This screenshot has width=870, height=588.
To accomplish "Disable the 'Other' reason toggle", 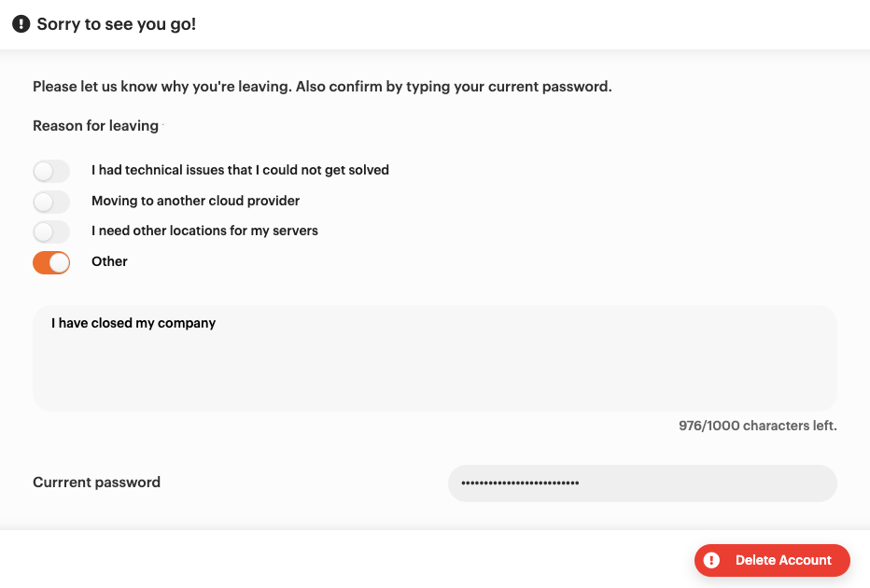I will [x=51, y=262].
